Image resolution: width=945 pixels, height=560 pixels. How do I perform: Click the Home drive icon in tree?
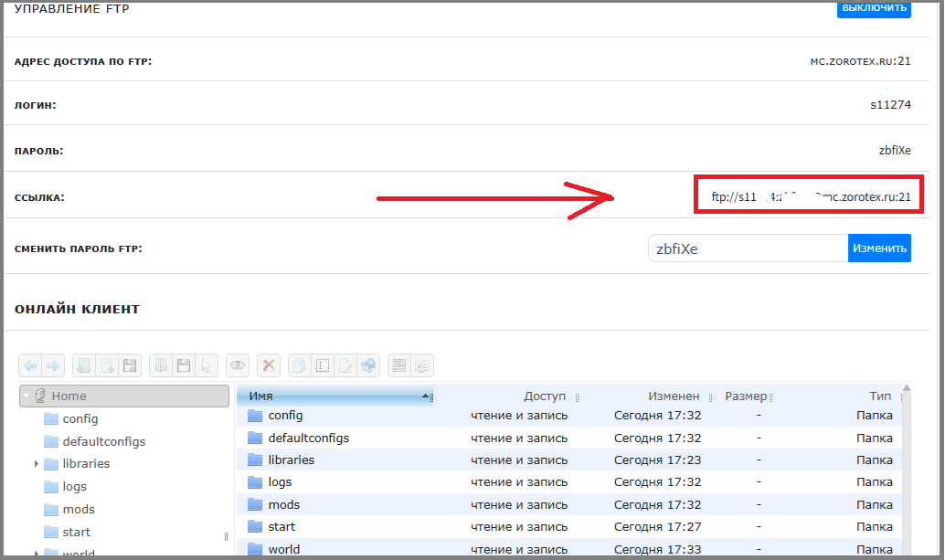pyautogui.click(x=40, y=396)
